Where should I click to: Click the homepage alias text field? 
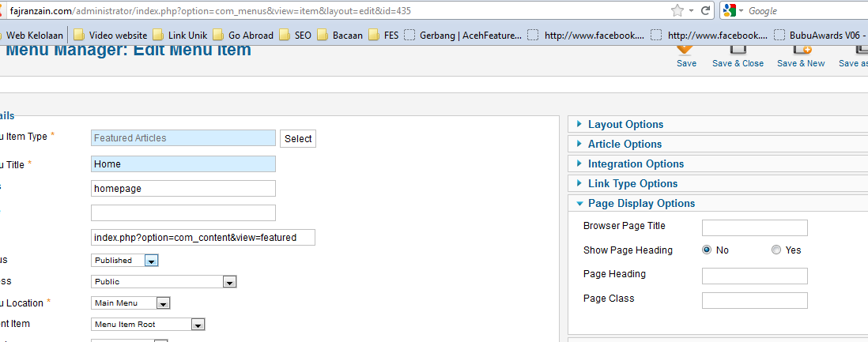pyautogui.click(x=183, y=188)
